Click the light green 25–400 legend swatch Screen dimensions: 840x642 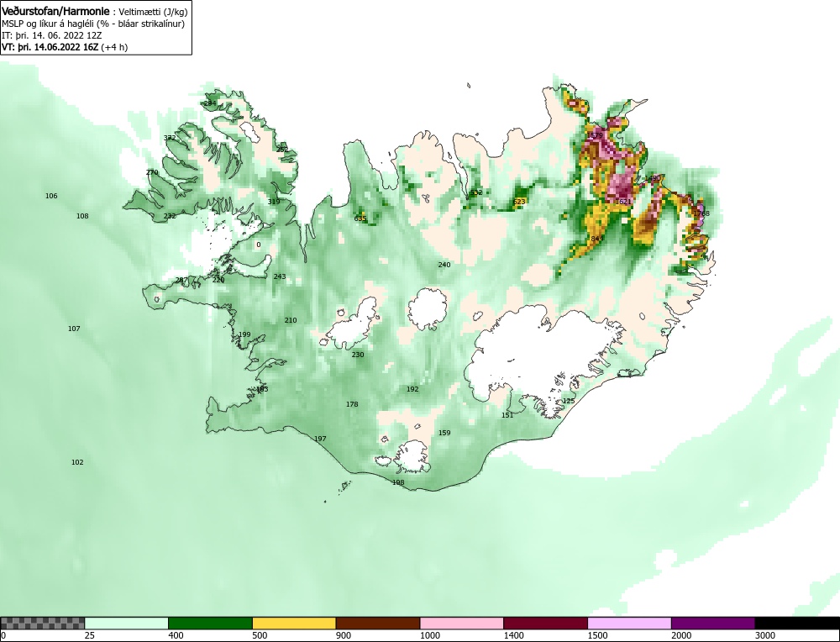(x=127, y=623)
